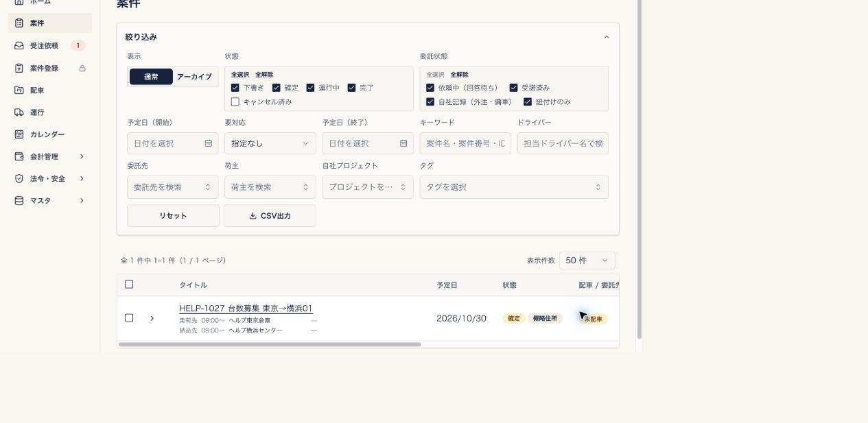868x423 pixels.
Task: Click the 確定 status badge
Action: (514, 318)
